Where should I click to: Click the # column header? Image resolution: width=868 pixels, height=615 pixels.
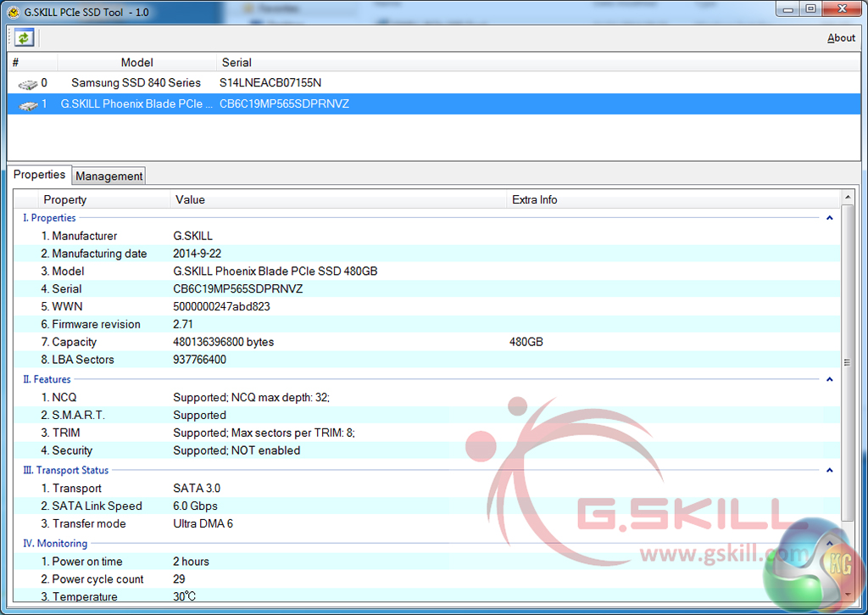point(32,63)
